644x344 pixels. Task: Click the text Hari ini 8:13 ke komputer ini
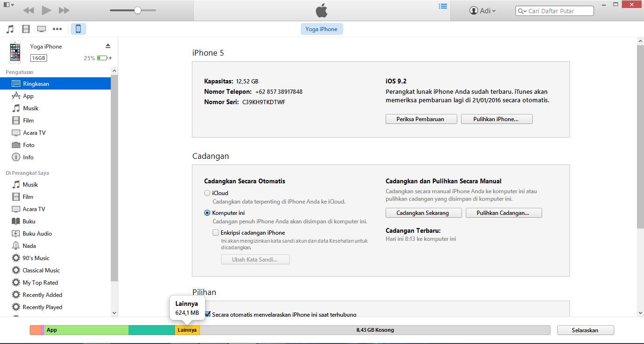point(421,239)
